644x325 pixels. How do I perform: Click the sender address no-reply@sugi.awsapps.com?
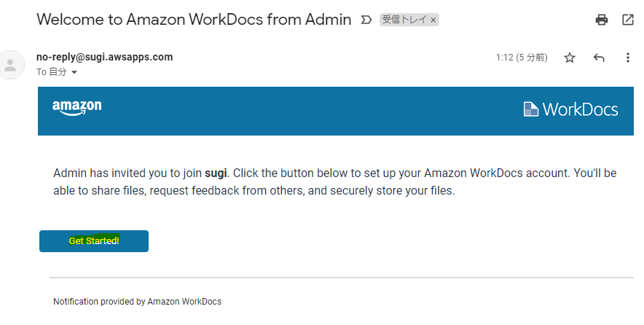(104, 57)
